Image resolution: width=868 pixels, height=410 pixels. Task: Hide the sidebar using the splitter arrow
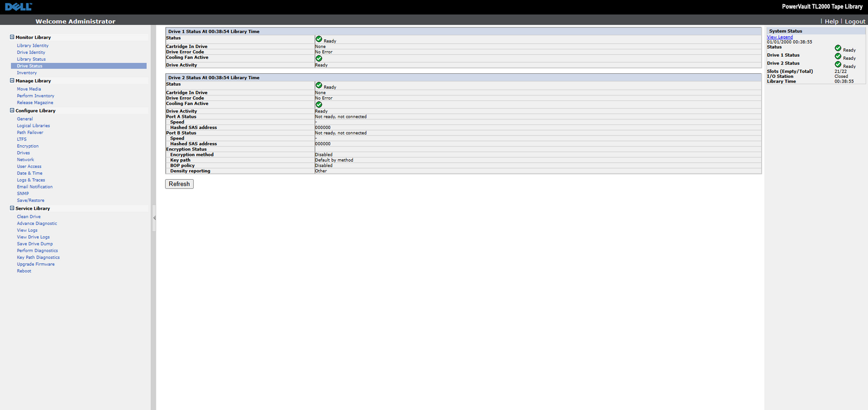[154, 218]
